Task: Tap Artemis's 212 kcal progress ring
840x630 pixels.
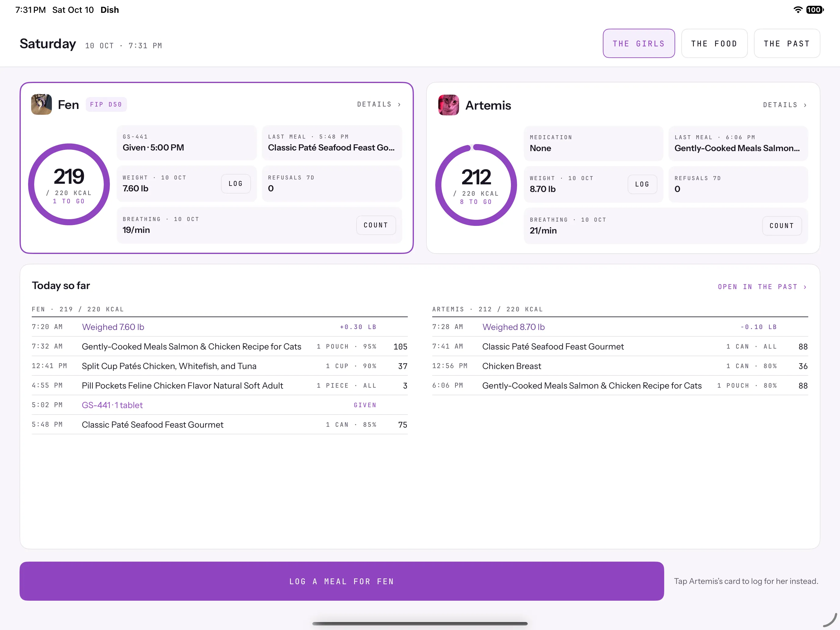Action: pos(476,185)
